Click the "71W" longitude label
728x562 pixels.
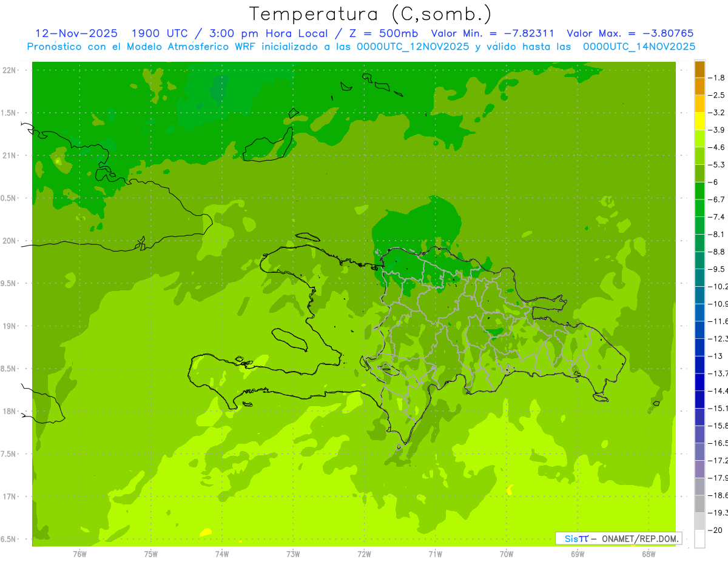tap(435, 554)
